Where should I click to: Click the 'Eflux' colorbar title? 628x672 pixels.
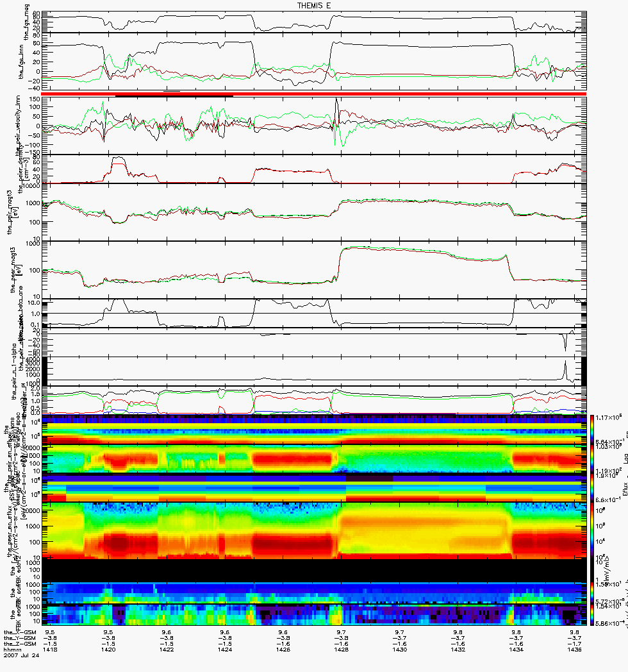(x=625, y=489)
